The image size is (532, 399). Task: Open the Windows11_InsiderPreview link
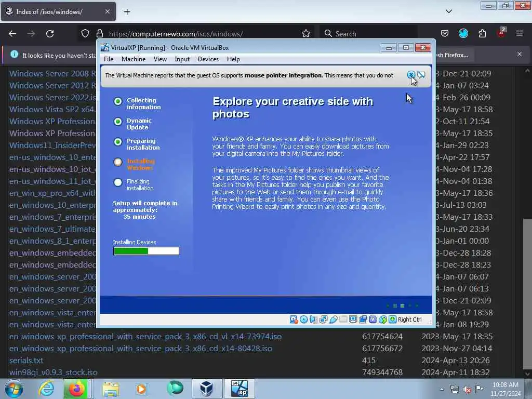pyautogui.click(x=52, y=145)
